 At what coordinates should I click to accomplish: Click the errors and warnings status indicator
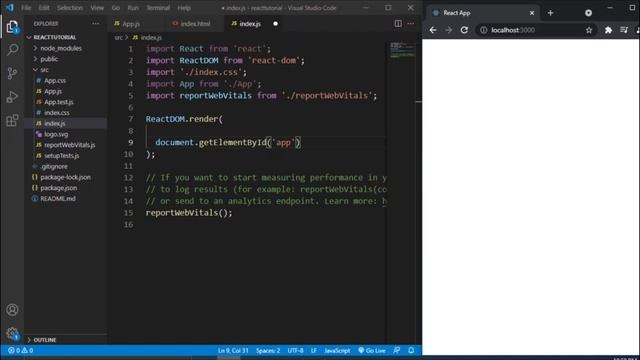coord(20,350)
